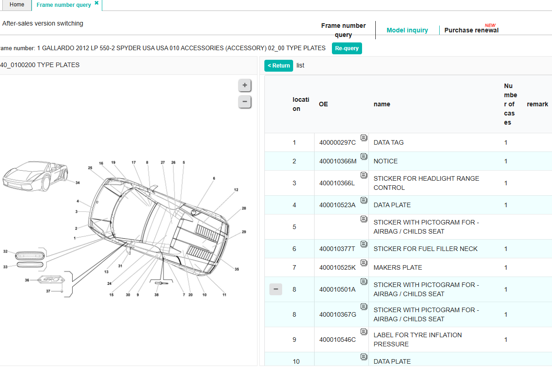Collapse the location 8 row group
The width and height of the screenshot is (552, 392).
(276, 289)
